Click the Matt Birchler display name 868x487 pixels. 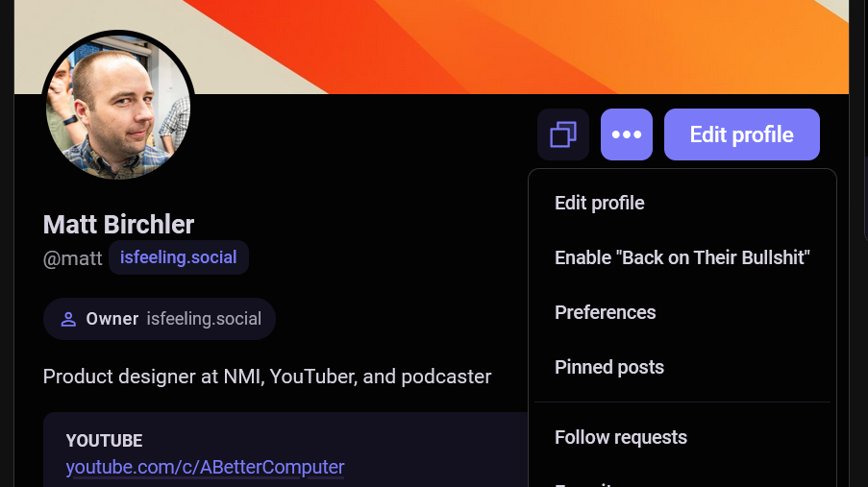(119, 225)
